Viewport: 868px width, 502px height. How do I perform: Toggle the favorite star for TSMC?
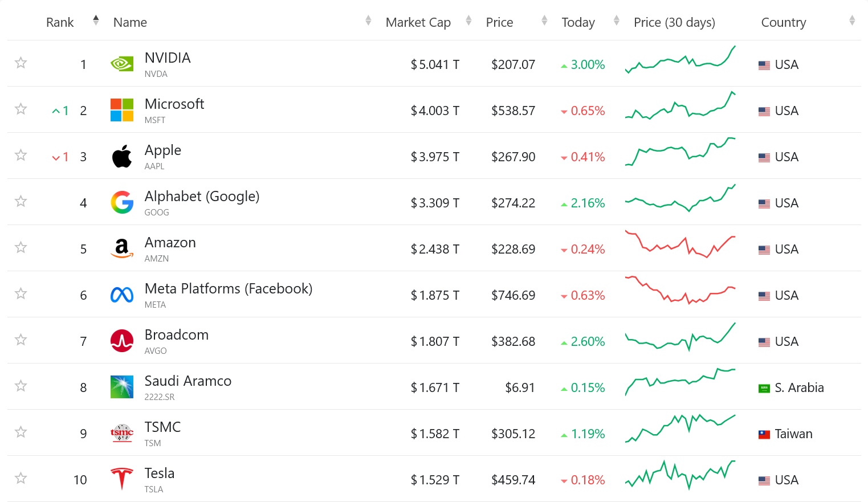click(x=21, y=432)
